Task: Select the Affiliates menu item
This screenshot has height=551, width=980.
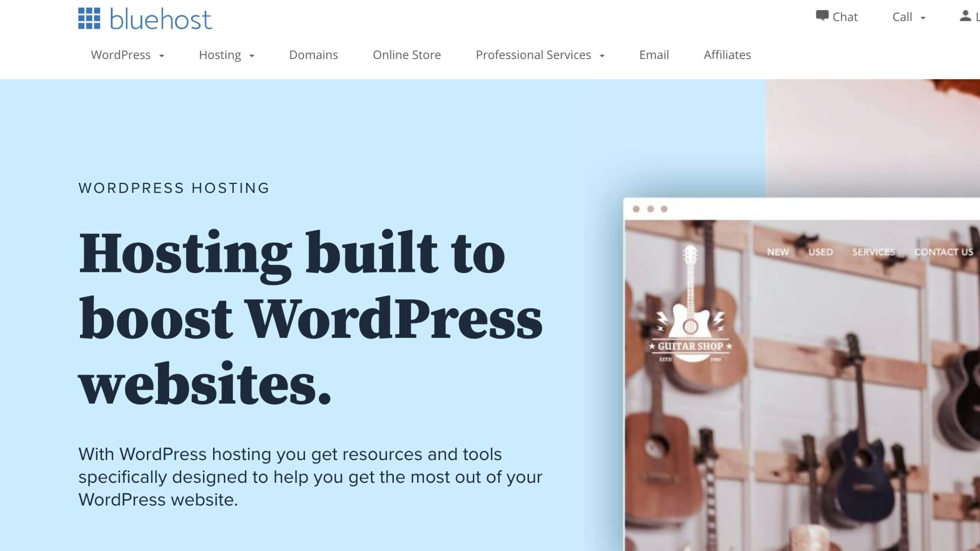Action: (x=727, y=54)
